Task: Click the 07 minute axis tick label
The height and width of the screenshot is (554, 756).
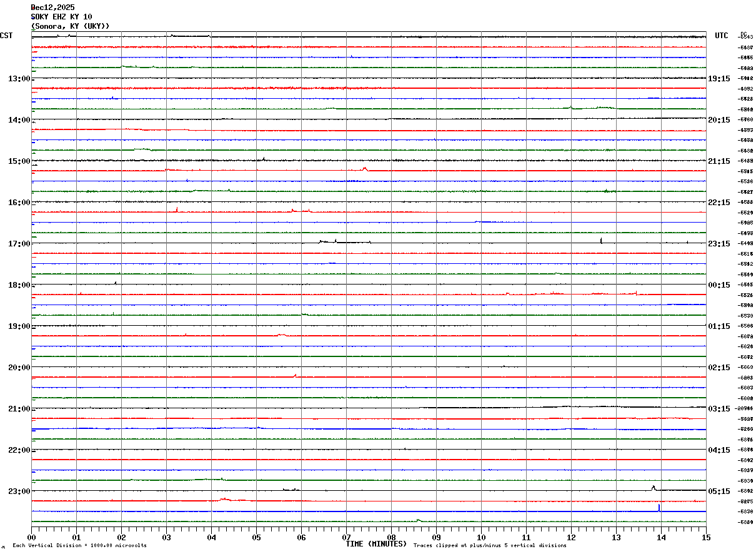Action: tap(346, 537)
